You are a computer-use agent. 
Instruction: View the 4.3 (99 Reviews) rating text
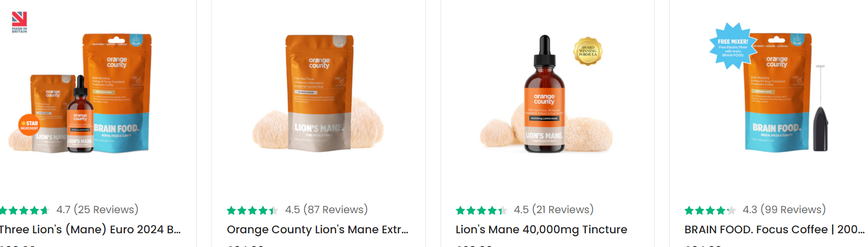tap(784, 210)
